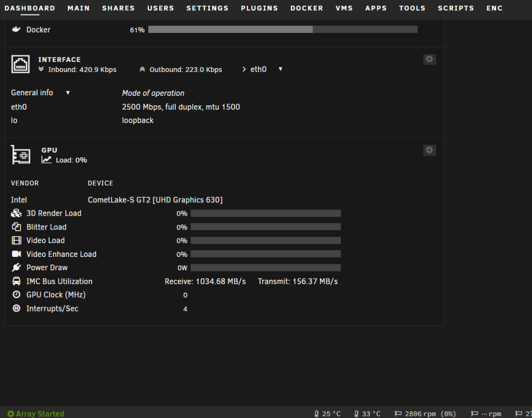This screenshot has width=532, height=418.
Task: Open the Shares tab
Action: [x=119, y=8]
